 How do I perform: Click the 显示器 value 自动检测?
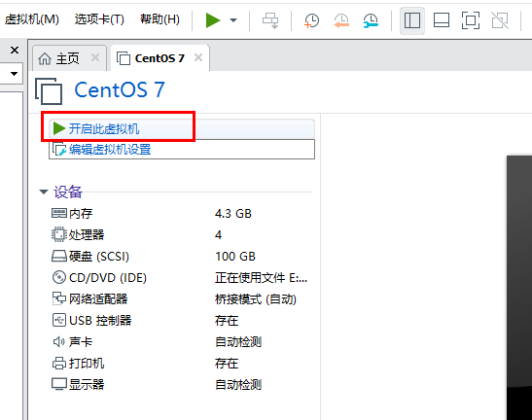pos(238,384)
